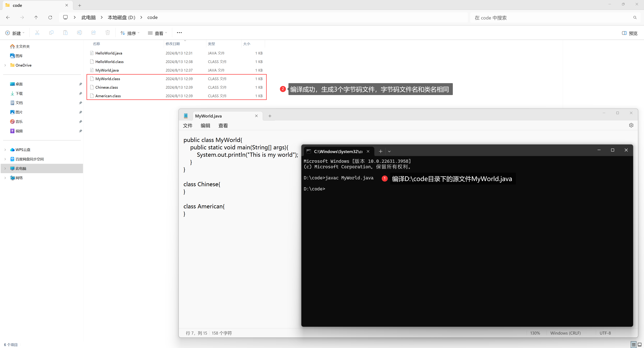644x348 pixels.
Task: Click the 130% zoom level in Notepad status bar
Action: point(535,333)
